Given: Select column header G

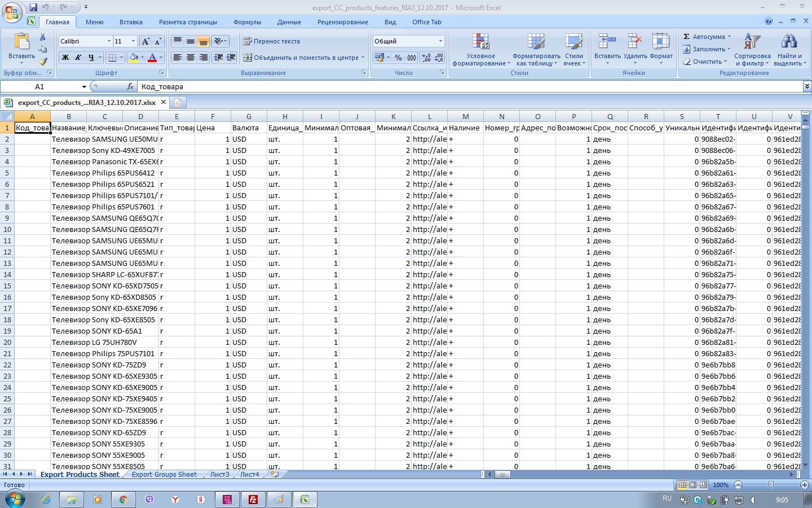Looking at the screenshot, I should pyautogui.click(x=249, y=116).
